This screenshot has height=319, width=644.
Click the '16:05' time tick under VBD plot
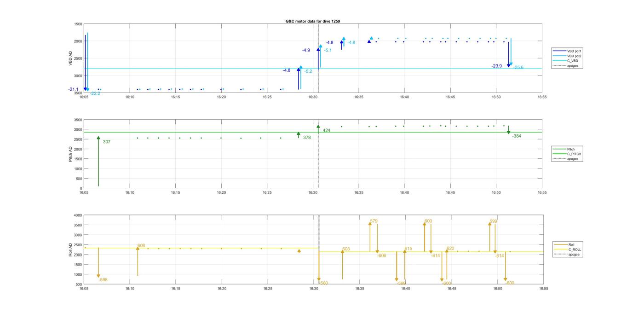point(84,97)
